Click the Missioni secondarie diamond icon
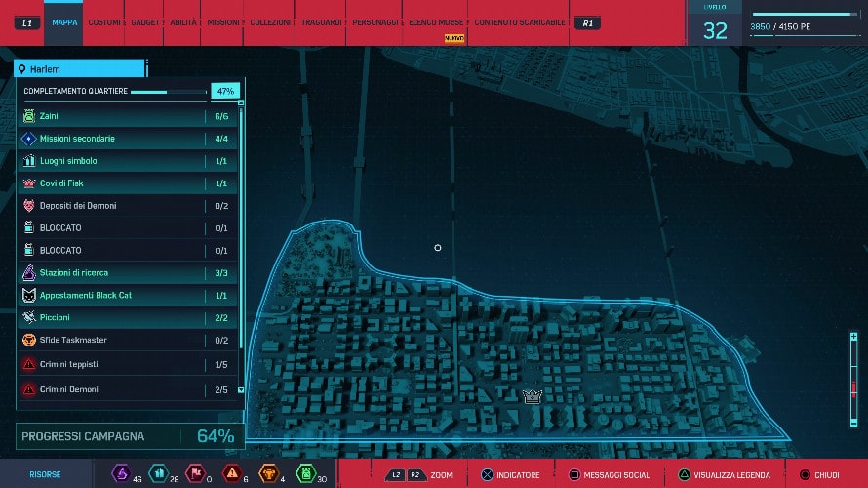Viewport: 868px width, 488px height. point(29,139)
